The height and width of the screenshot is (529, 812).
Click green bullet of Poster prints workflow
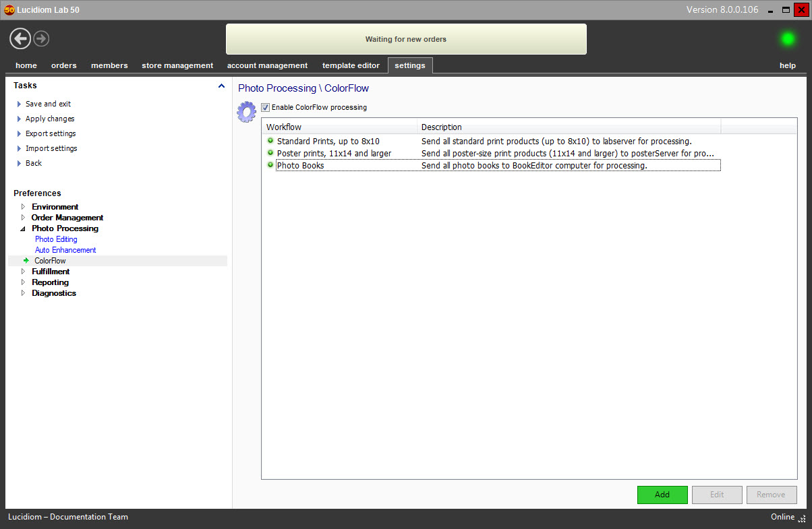tap(270, 153)
